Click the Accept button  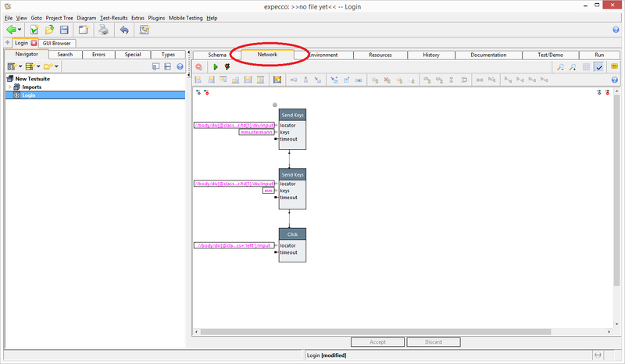pyautogui.click(x=377, y=342)
